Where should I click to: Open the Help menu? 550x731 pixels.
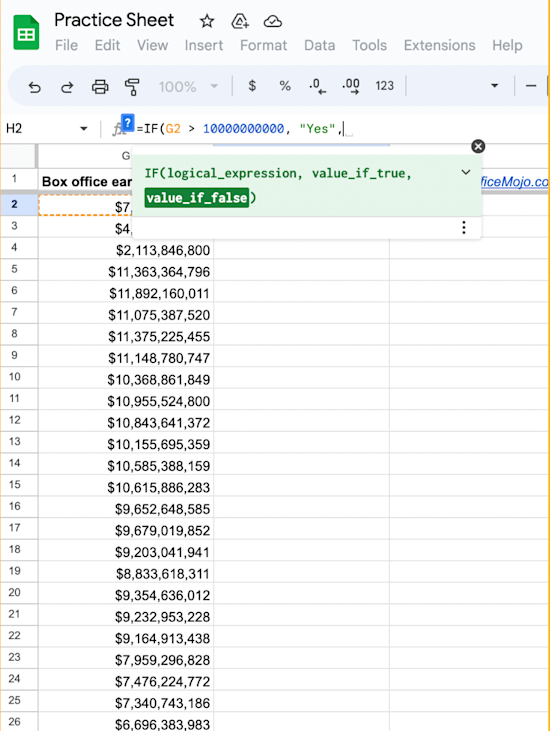click(507, 45)
